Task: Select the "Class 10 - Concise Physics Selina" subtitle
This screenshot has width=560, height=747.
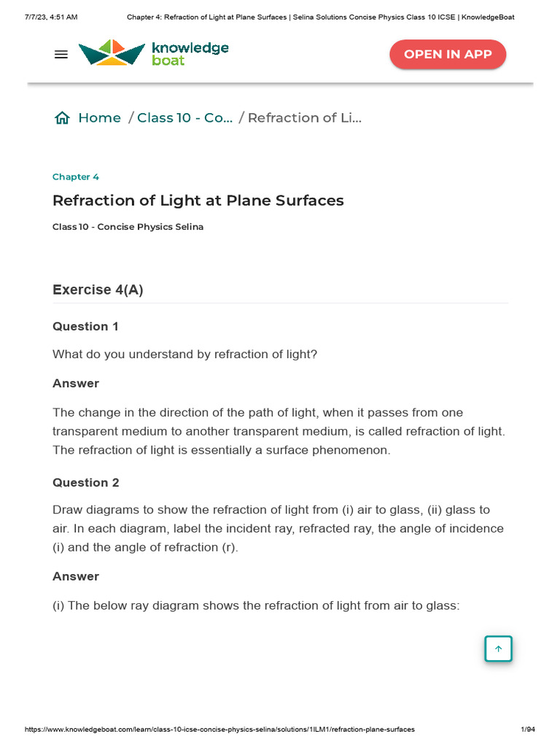Action: pos(128,227)
